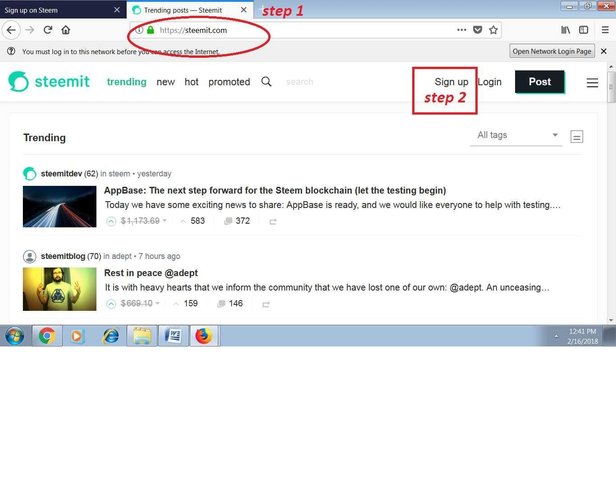Open the AppBase post highway thumbnail

pos(59,207)
